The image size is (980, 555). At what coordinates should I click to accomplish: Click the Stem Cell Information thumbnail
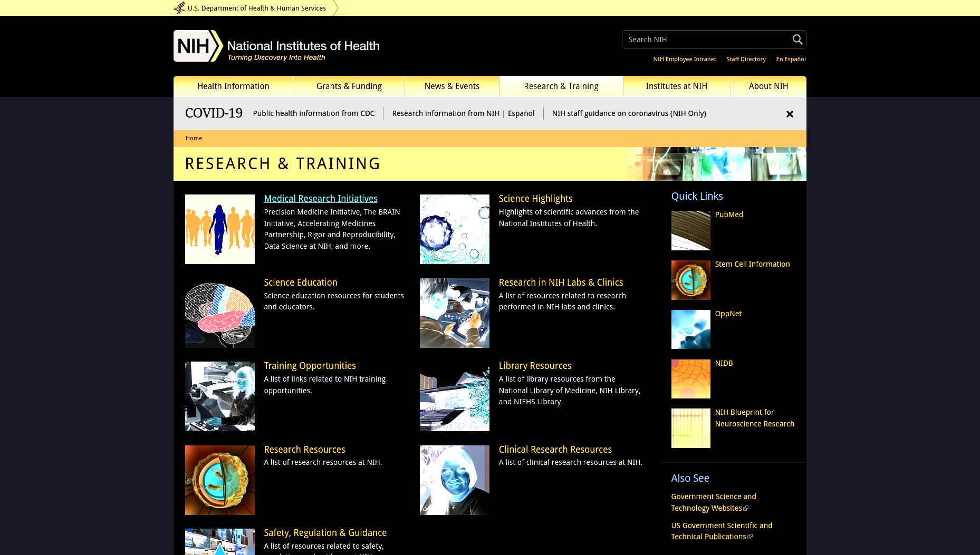[690, 280]
